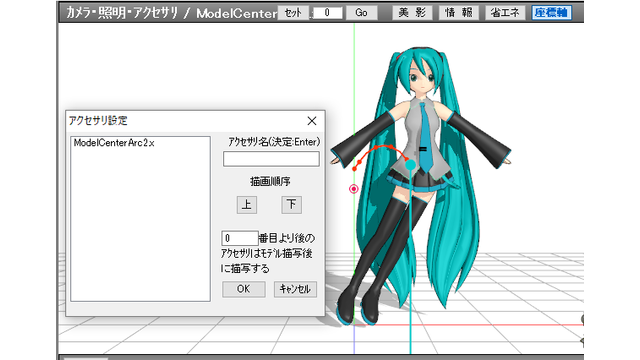640x360 pixels.
Task: Toggle the 省エネ mode button
Action: [505, 13]
